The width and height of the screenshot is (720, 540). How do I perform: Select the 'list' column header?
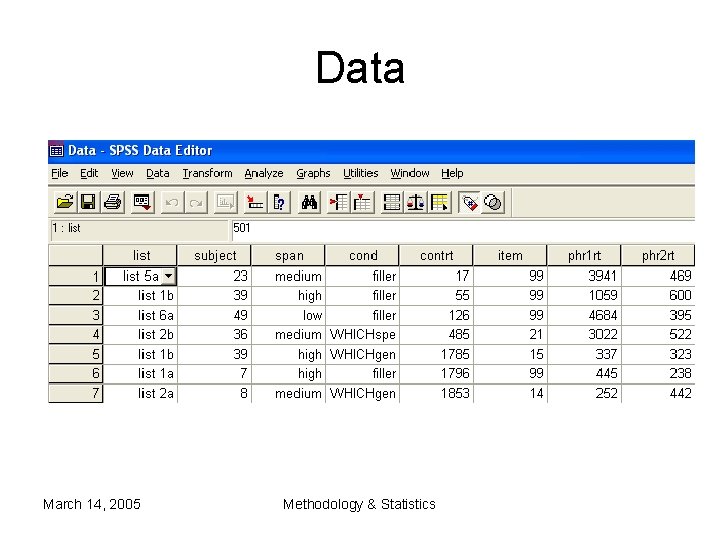pyautogui.click(x=141, y=255)
